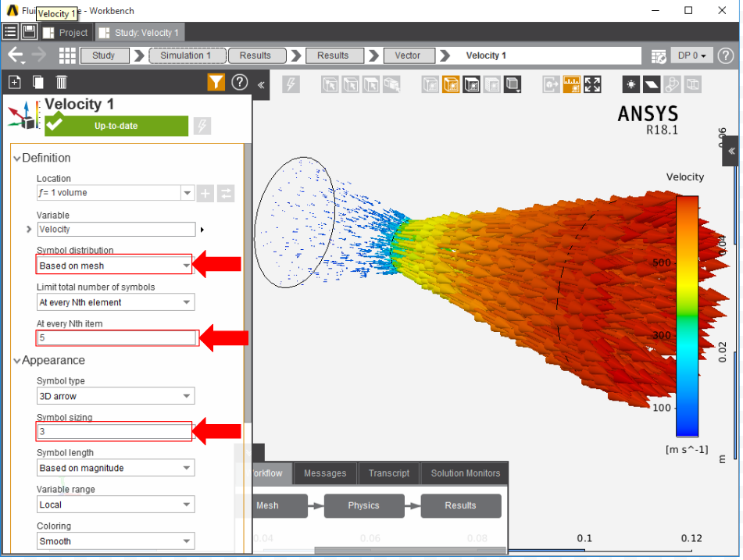The image size is (743, 560).
Task: Click the pipe geometry icon
Action: click(672, 85)
